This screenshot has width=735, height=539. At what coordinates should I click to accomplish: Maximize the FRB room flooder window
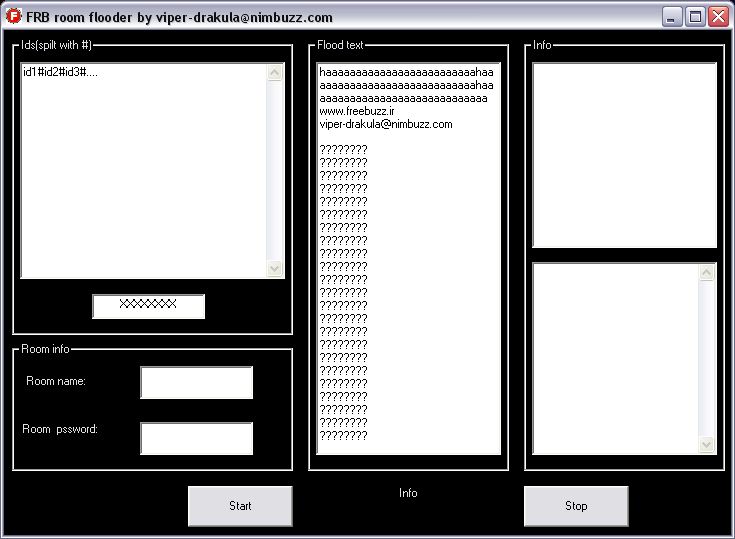(696, 17)
